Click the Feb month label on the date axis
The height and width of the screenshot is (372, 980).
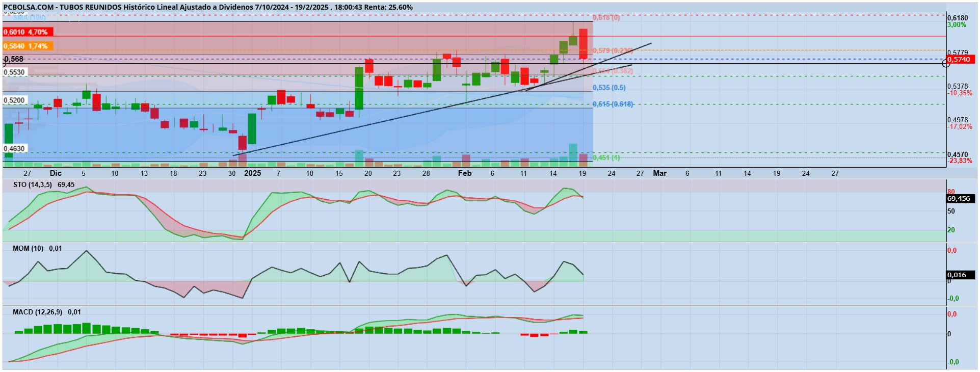tap(465, 173)
